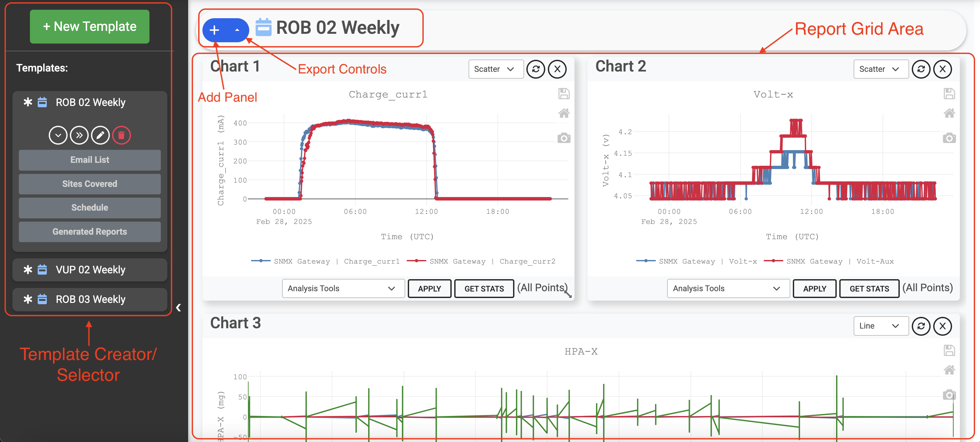Open the Email List section
Screen dimensions: 980x442
89,160
